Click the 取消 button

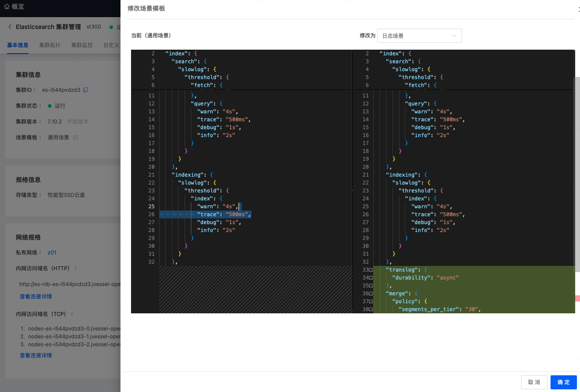(x=534, y=382)
